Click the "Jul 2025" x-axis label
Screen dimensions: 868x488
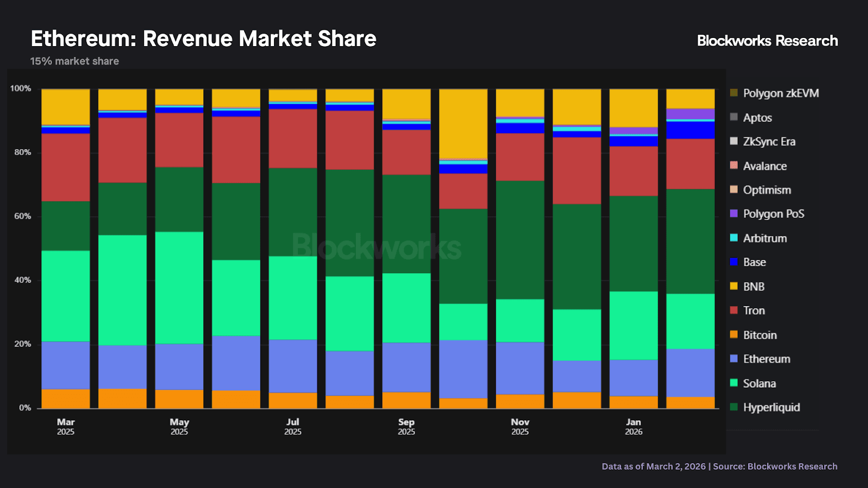click(x=293, y=427)
